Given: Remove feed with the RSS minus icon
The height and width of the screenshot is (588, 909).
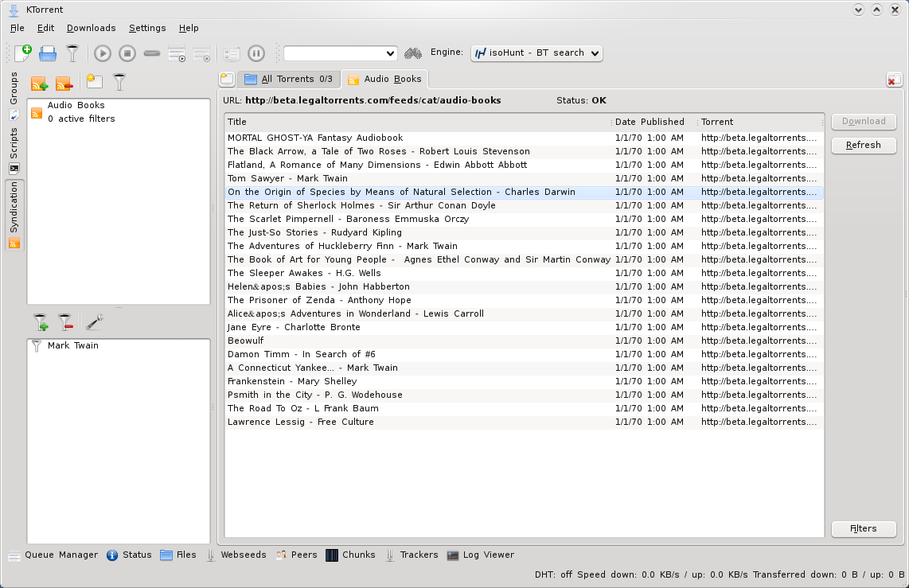Looking at the screenshot, I should 64,84.
